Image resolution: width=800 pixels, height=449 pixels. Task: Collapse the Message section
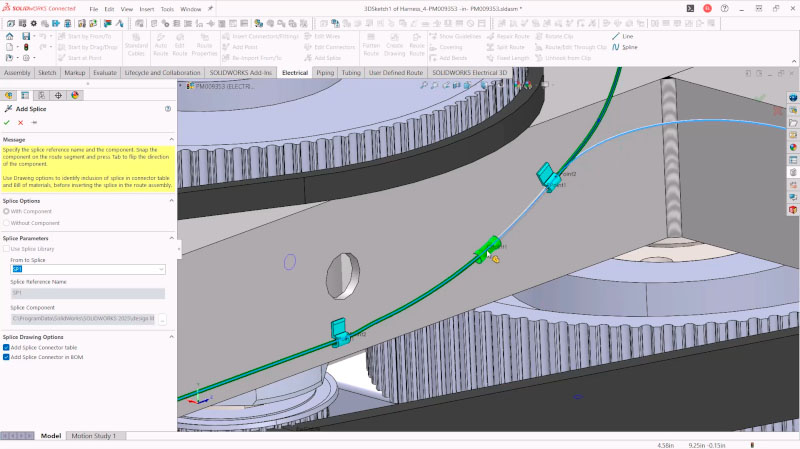tap(171, 140)
